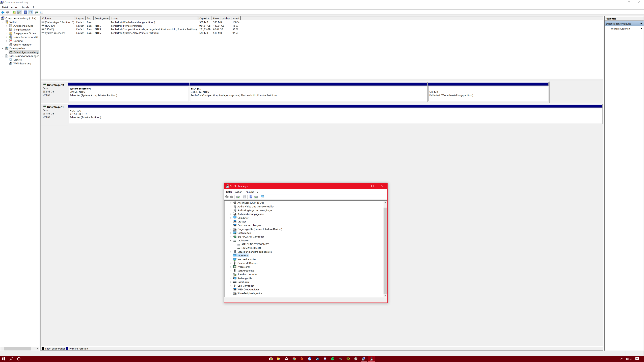Viewport: 644px width, 362px height.
Task: Click the disk rescan/connect icon in toolbar
Action: pyautogui.click(x=37, y=12)
